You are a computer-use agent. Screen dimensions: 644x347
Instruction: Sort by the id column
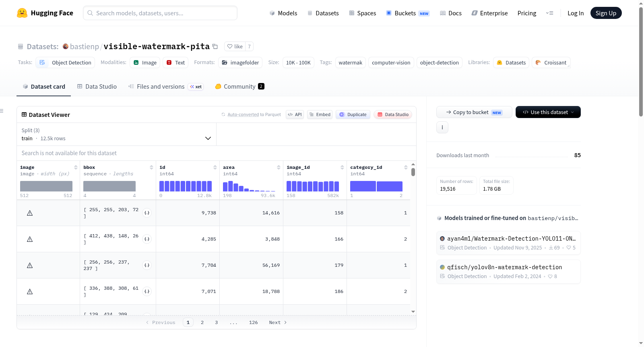(x=215, y=167)
